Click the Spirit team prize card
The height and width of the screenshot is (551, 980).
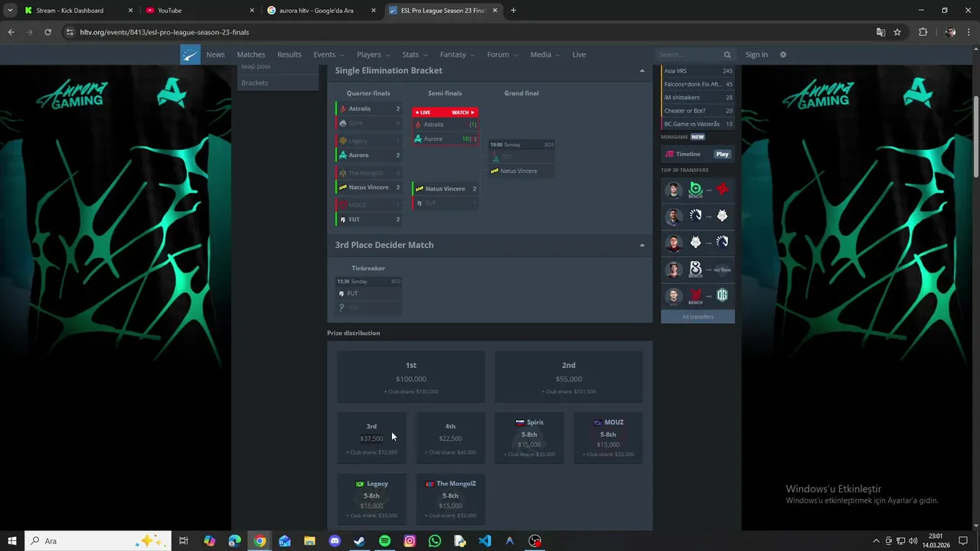click(529, 439)
